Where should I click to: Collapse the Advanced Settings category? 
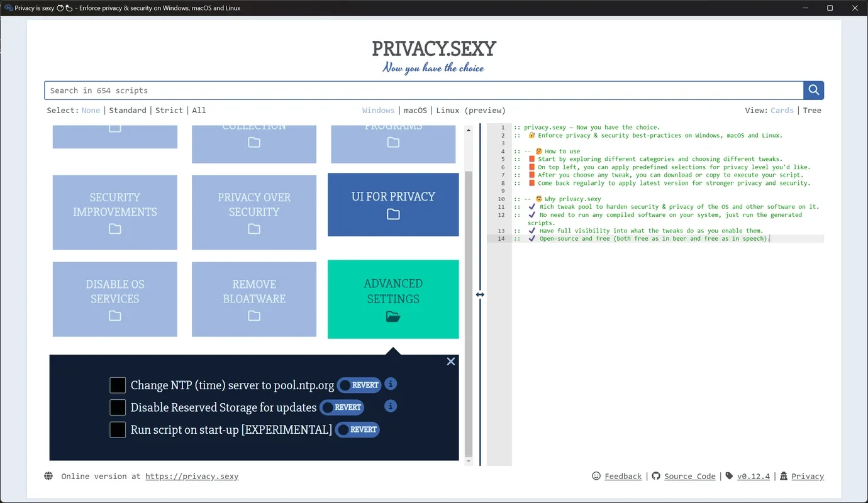[393, 299]
